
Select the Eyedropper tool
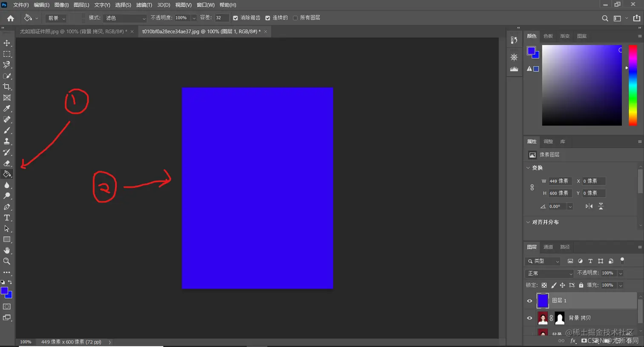(7, 109)
